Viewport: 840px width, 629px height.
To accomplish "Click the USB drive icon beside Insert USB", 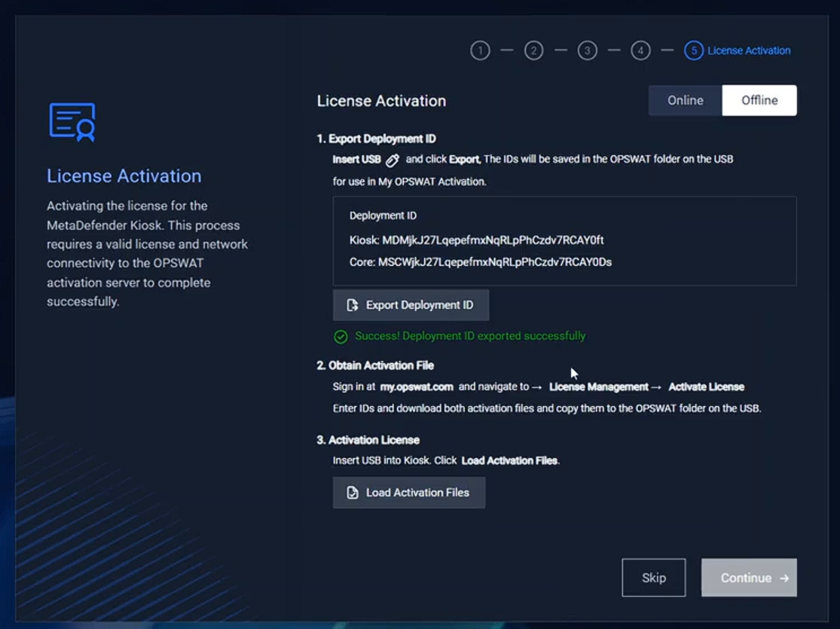I will (x=393, y=160).
